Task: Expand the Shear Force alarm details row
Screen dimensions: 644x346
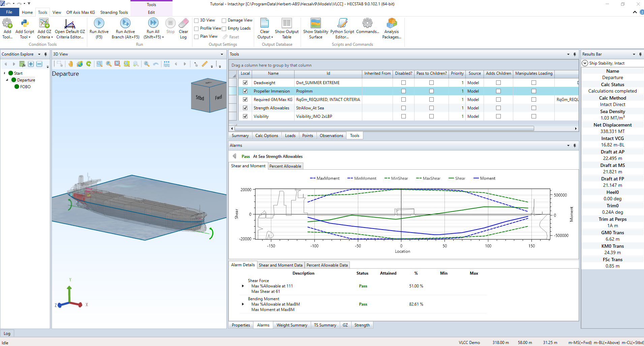Action: (x=243, y=286)
